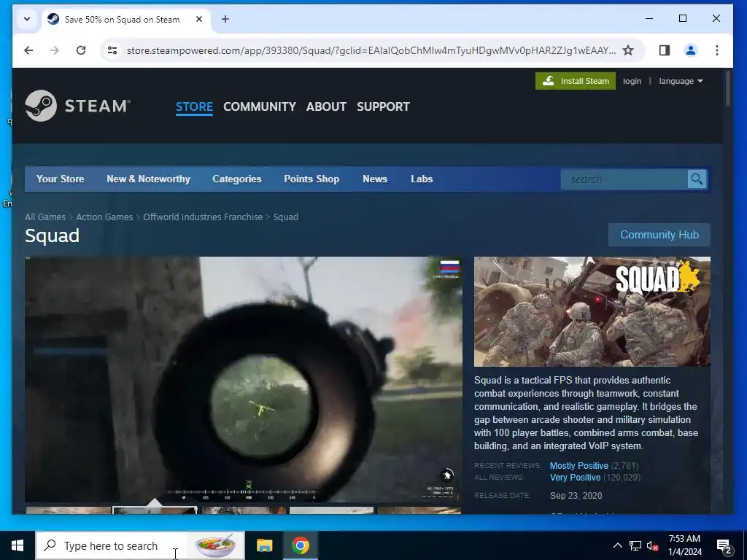Close the Squad on Steam tab
The width and height of the screenshot is (747, 560).
pos(199,19)
